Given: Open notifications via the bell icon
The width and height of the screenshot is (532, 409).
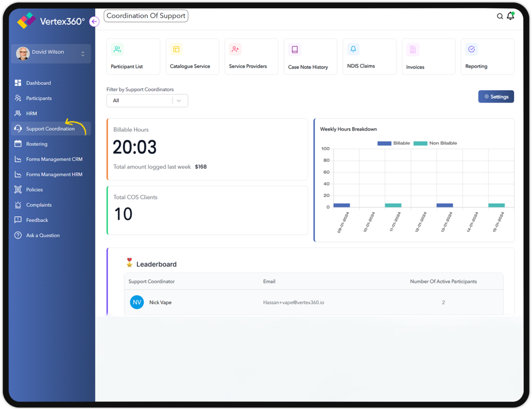Looking at the screenshot, I should pos(511,16).
